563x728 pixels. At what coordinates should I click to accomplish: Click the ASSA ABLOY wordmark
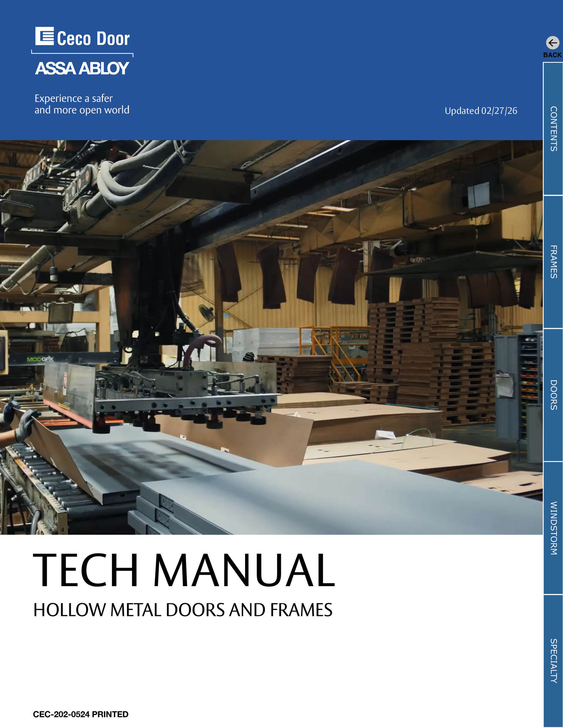click(82, 68)
